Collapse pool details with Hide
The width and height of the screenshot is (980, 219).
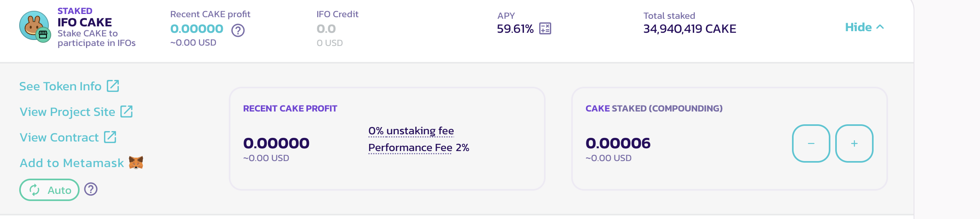coord(858,27)
